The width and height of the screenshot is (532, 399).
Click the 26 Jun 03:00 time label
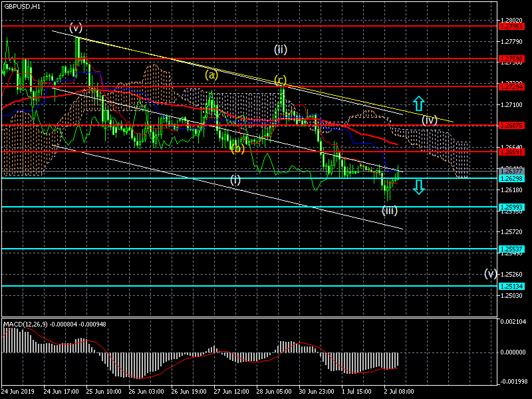146,392
